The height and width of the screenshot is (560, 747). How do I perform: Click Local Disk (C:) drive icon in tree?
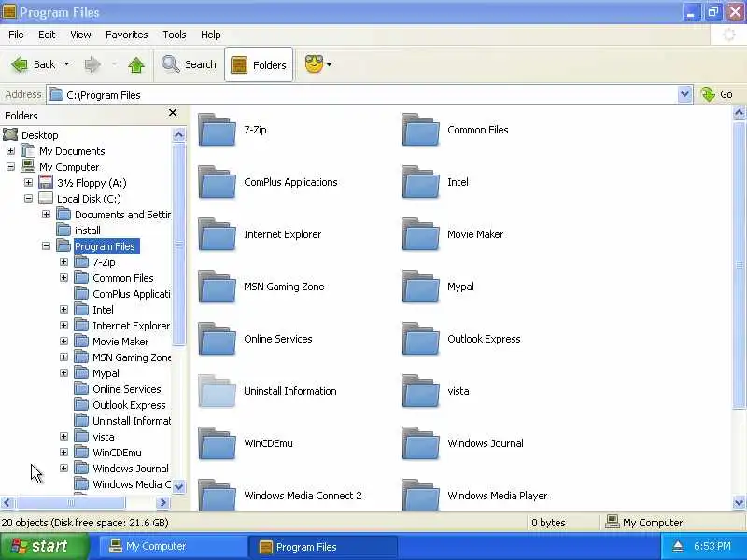pos(46,198)
